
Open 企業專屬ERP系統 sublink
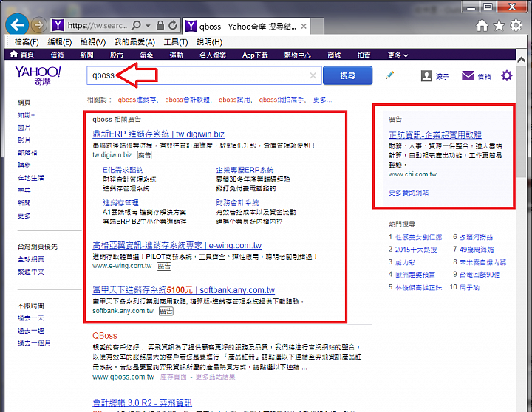(x=245, y=170)
